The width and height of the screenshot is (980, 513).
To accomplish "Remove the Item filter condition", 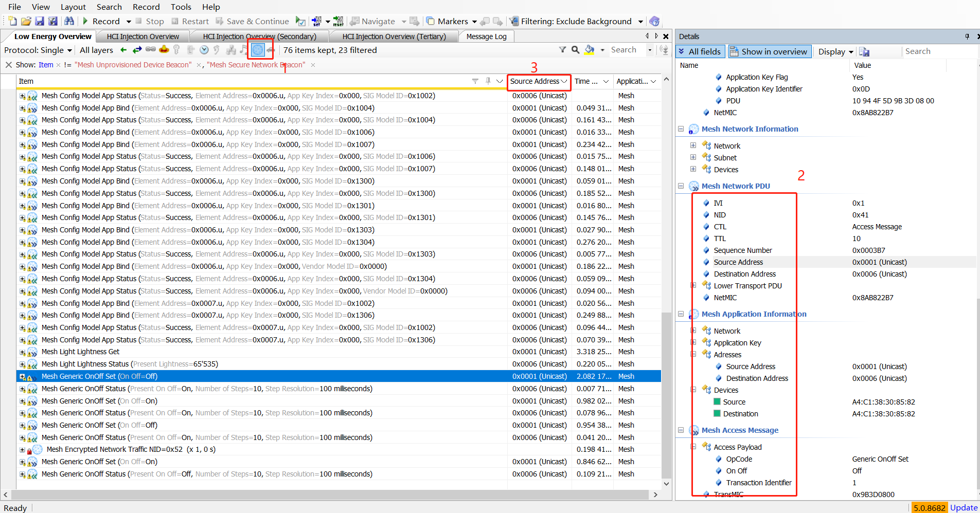I will (58, 65).
